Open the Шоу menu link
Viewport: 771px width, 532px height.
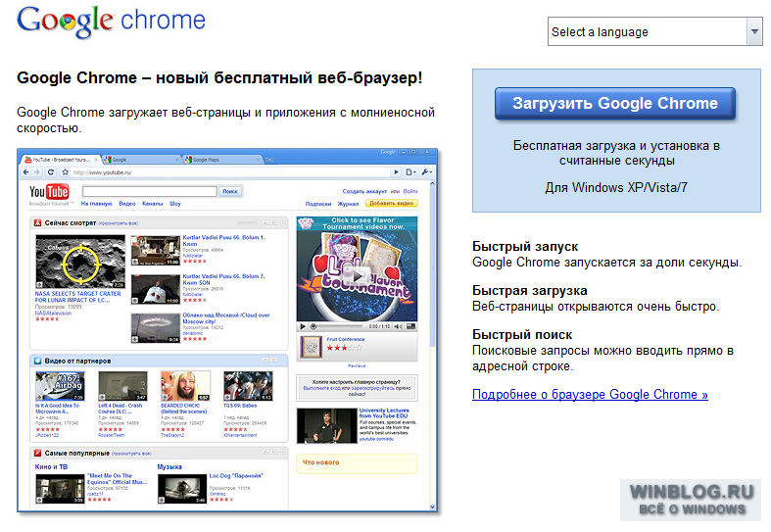tap(175, 204)
